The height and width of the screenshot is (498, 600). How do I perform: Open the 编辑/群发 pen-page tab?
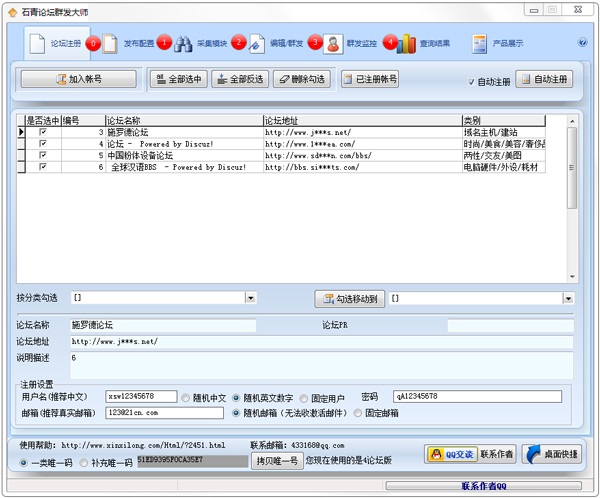click(x=276, y=44)
